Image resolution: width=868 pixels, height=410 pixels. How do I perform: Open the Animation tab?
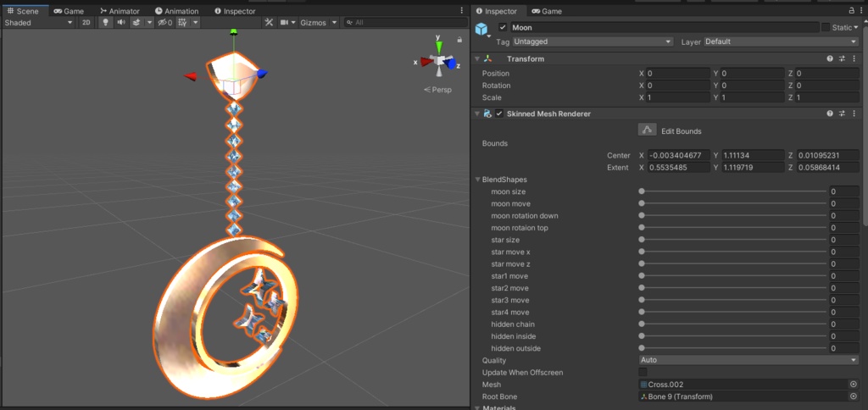click(176, 11)
